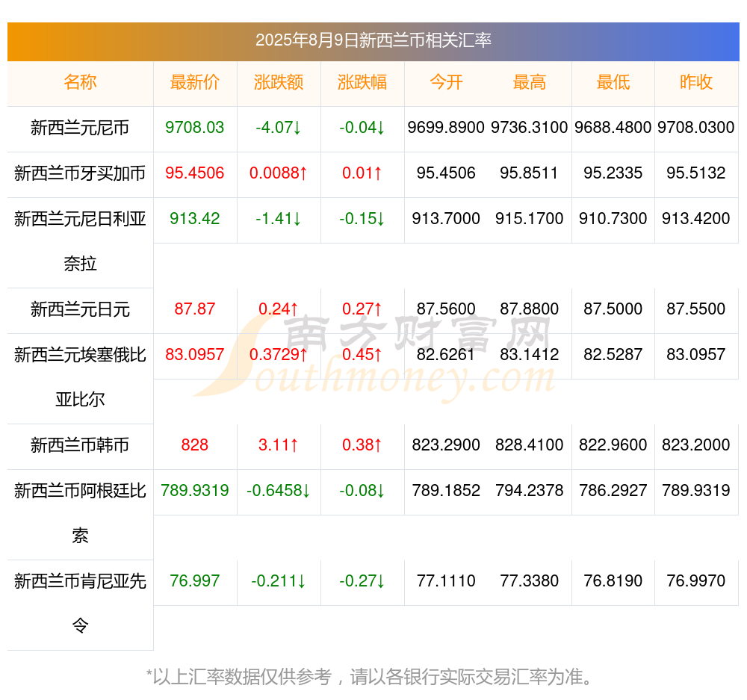747x700 pixels.
Task: Click the red latest price 95.4506
Action: [x=195, y=173]
